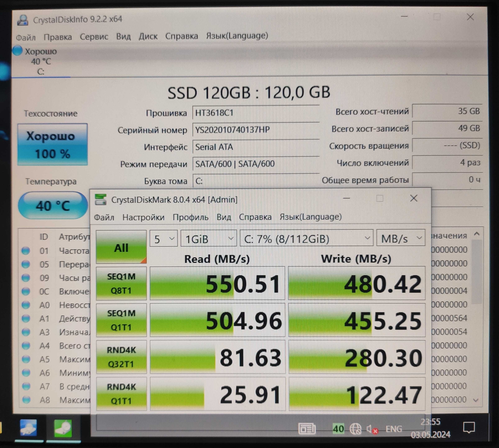Click status dot of attribute row 01
Viewport: 499px width, 448px height.
coord(26,251)
